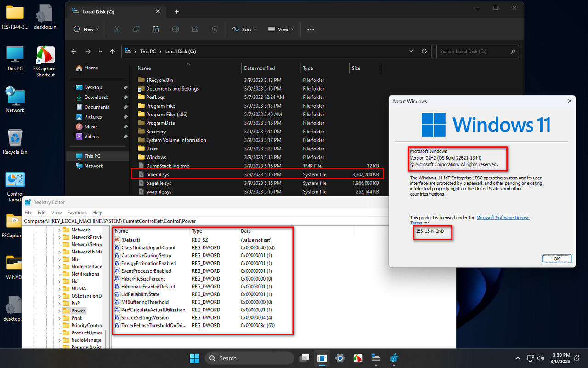Viewport: 588px width, 368px height.
Task: Open the View menu in Registry Editor
Action: click(57, 213)
